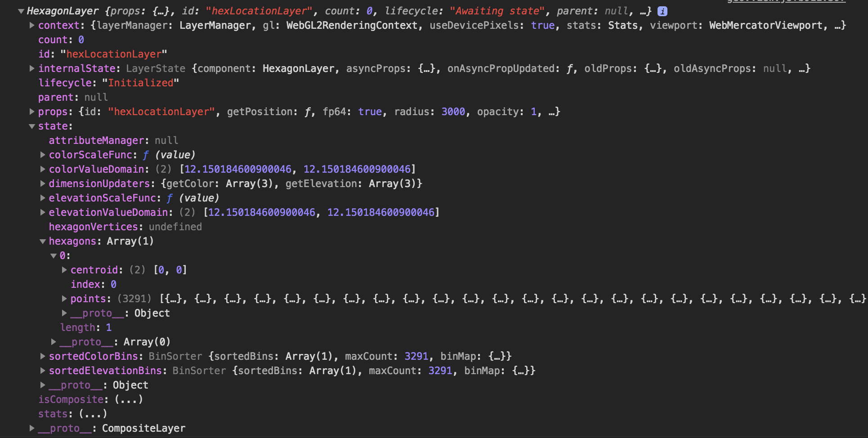Viewport: 868px width, 438px height.
Task: Select maxCount 3291 in sortedElevationBins
Action: click(x=440, y=371)
